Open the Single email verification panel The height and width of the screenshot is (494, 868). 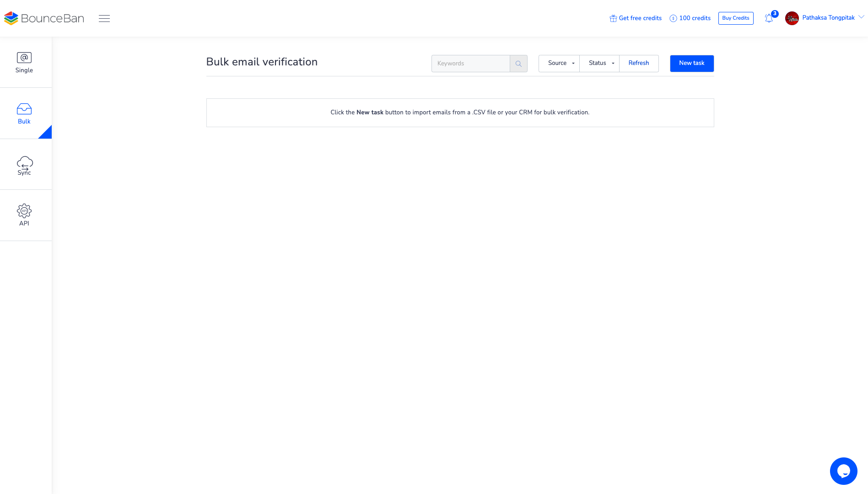[24, 63]
